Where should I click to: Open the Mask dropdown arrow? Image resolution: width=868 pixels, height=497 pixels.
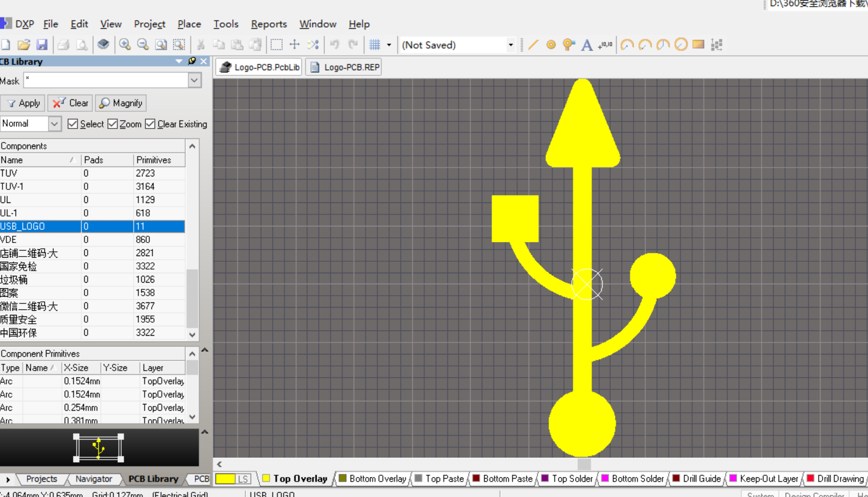(195, 80)
